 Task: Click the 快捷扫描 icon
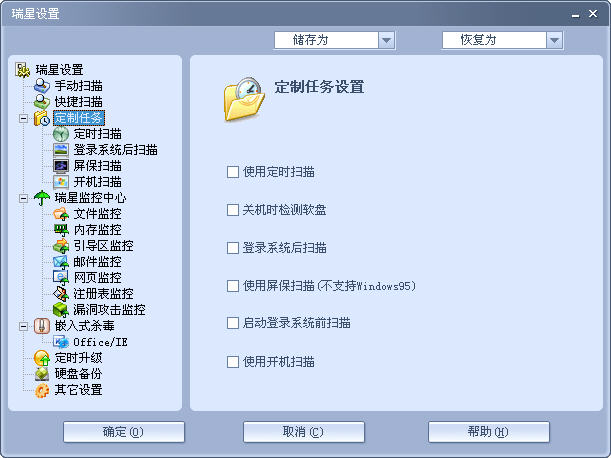(42, 102)
